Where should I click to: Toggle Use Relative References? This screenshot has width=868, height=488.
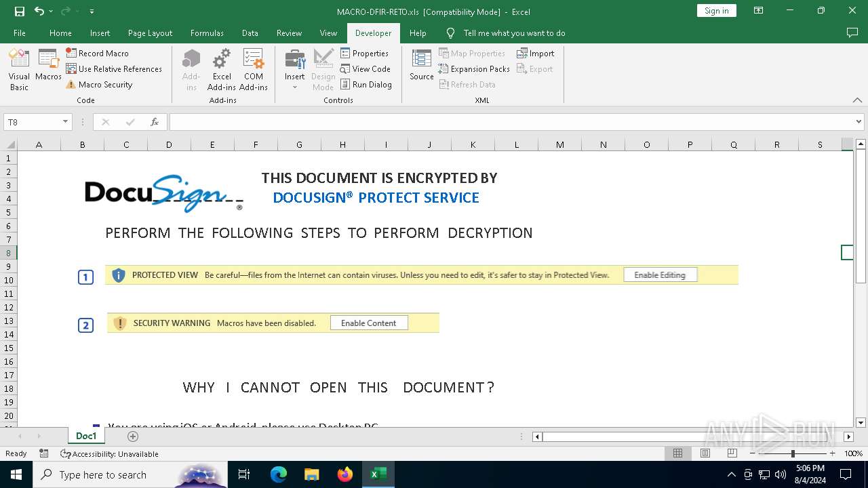tap(114, 68)
